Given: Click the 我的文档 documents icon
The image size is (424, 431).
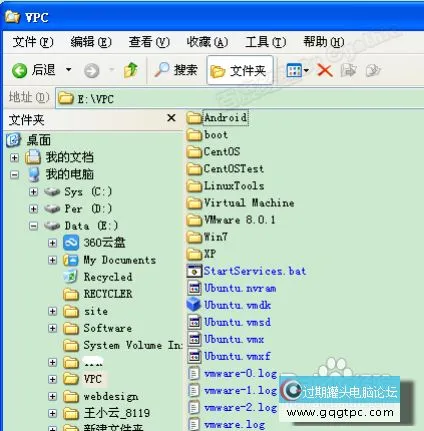Looking at the screenshot, I should [x=33, y=157].
